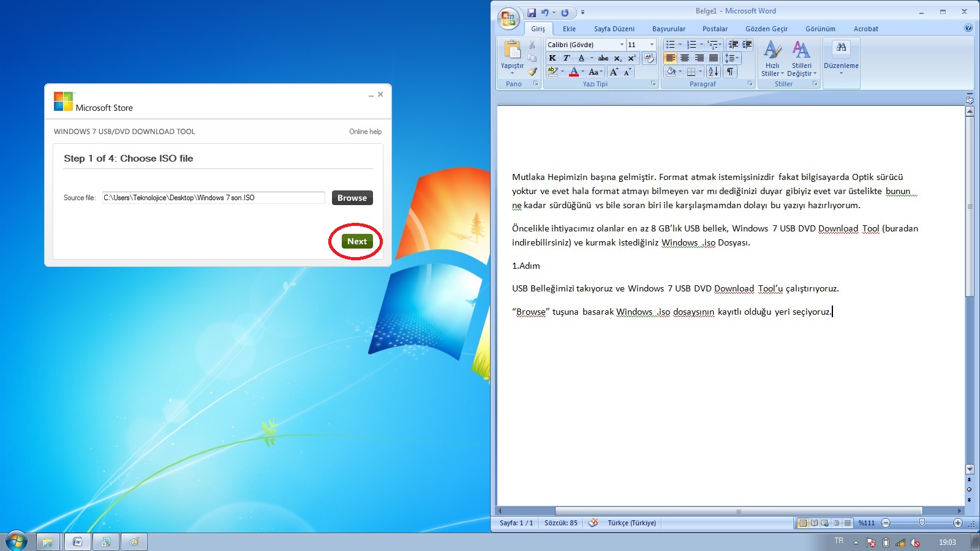
Task: Sort text with the A-Z icon
Action: click(x=713, y=72)
